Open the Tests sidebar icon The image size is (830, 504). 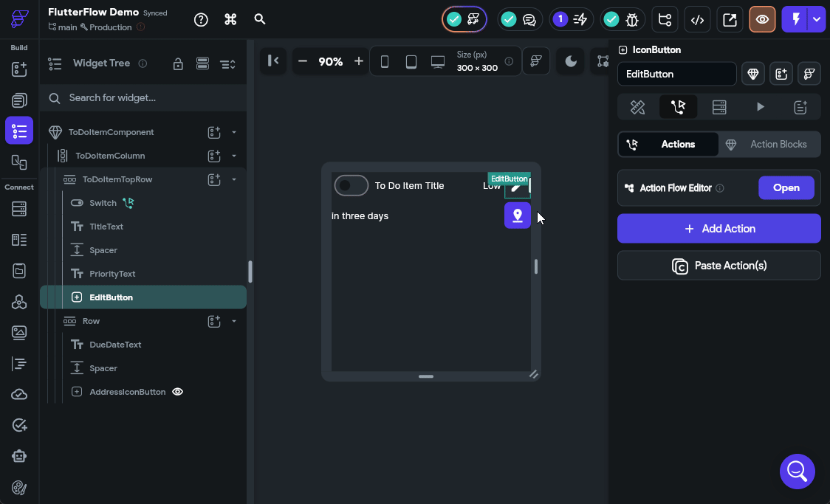(x=19, y=425)
